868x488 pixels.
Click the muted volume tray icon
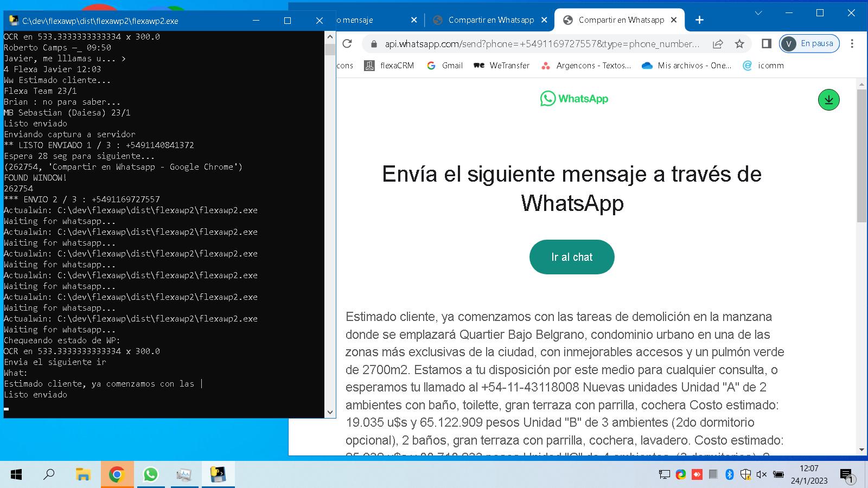762,474
